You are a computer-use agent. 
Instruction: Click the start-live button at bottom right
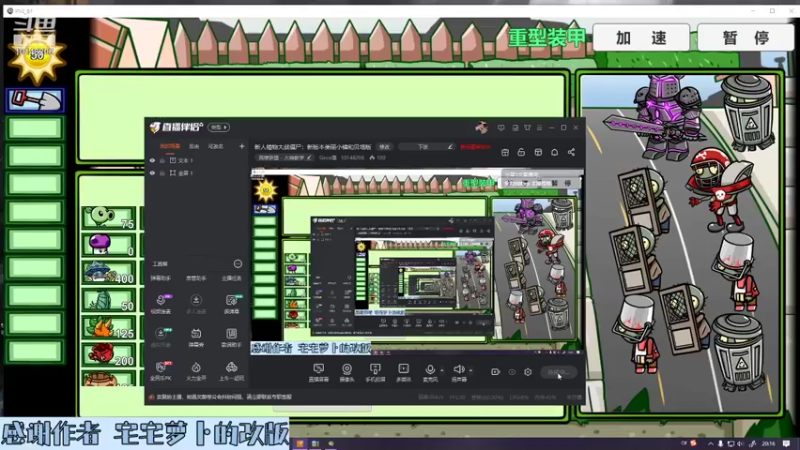coord(558,372)
